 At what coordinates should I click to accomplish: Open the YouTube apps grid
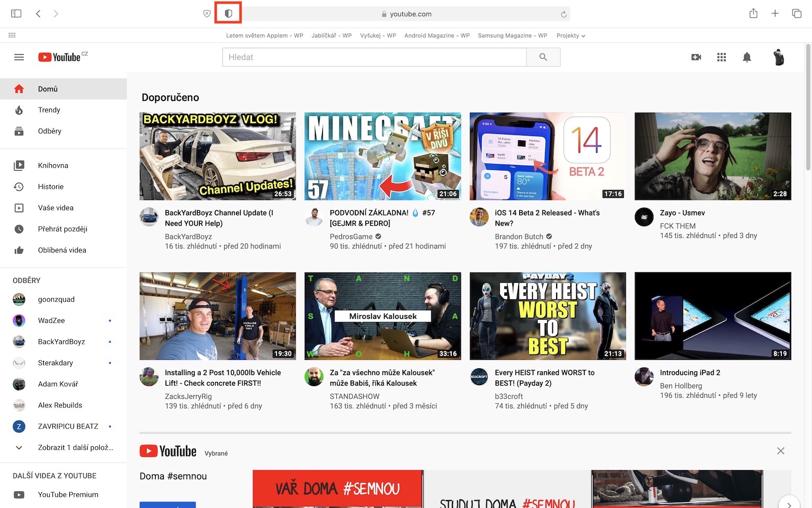[722, 57]
